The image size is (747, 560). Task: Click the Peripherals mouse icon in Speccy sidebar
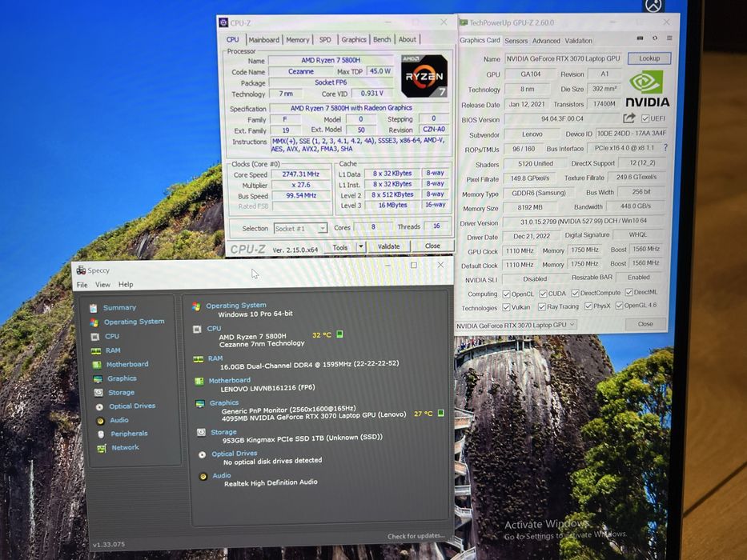[x=101, y=434]
